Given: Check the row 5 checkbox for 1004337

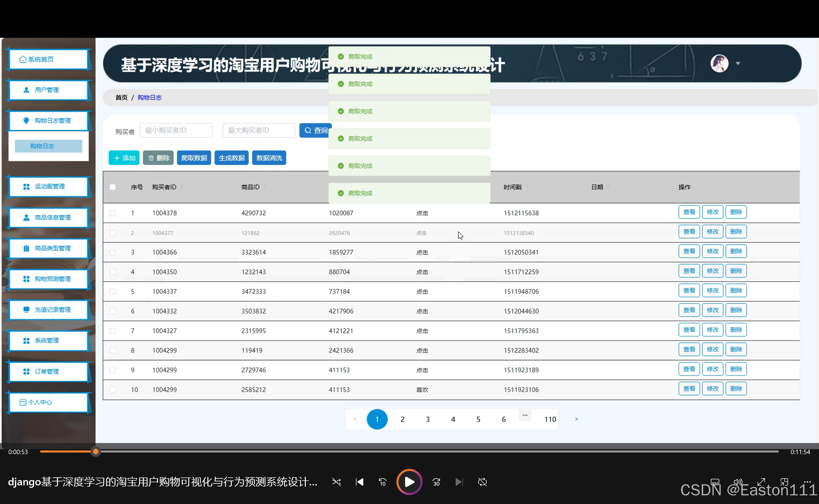Looking at the screenshot, I should coord(113,292).
